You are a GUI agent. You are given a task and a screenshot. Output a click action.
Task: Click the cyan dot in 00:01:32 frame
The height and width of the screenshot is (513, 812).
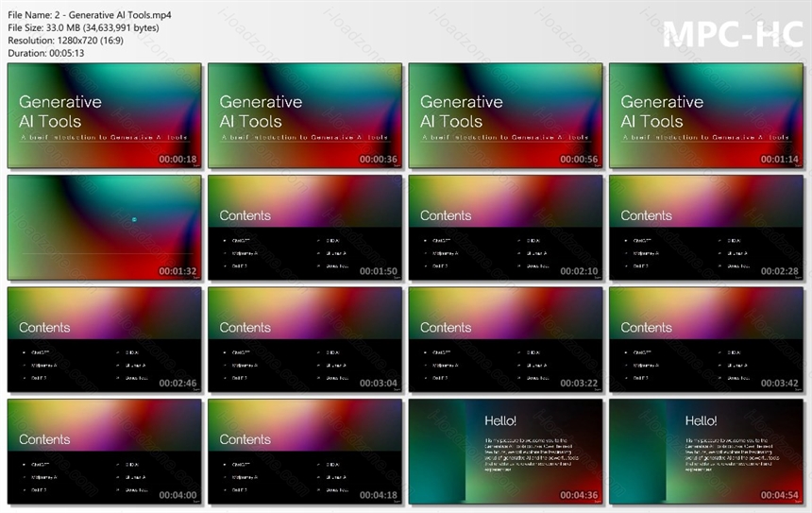point(134,220)
